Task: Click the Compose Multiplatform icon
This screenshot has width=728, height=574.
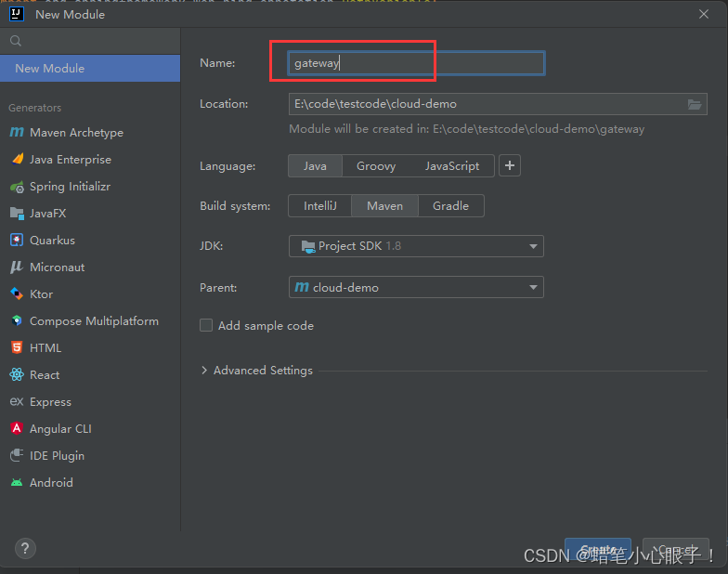Action: point(17,321)
